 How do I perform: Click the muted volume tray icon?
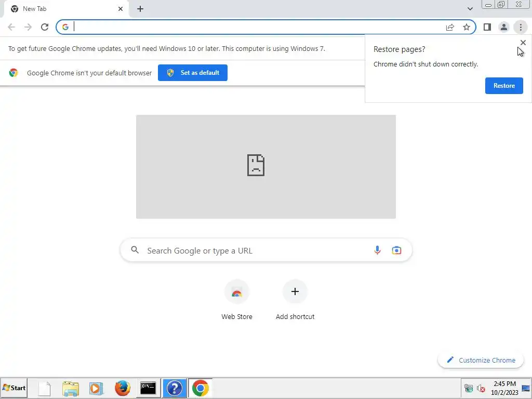coord(481,388)
